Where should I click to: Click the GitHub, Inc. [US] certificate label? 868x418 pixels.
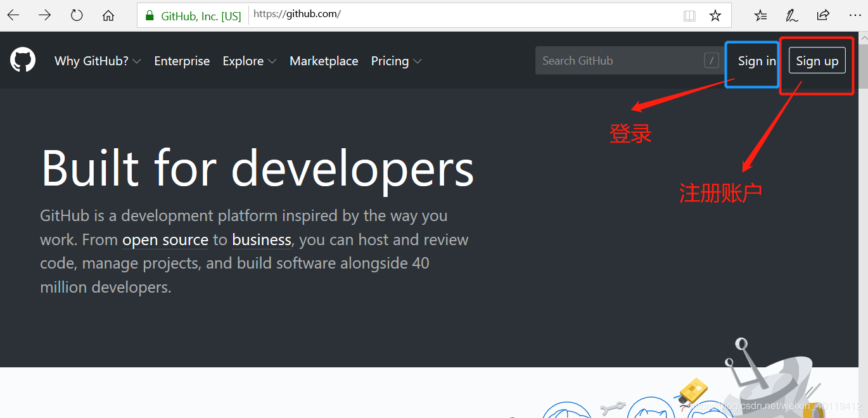coord(201,16)
